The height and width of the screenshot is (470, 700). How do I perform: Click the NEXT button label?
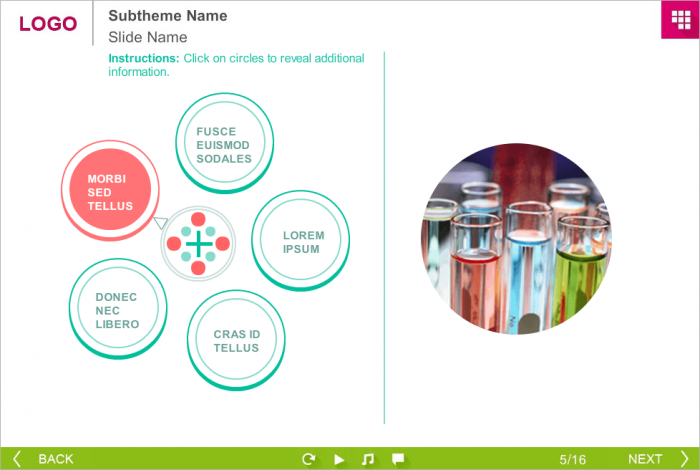(x=645, y=459)
